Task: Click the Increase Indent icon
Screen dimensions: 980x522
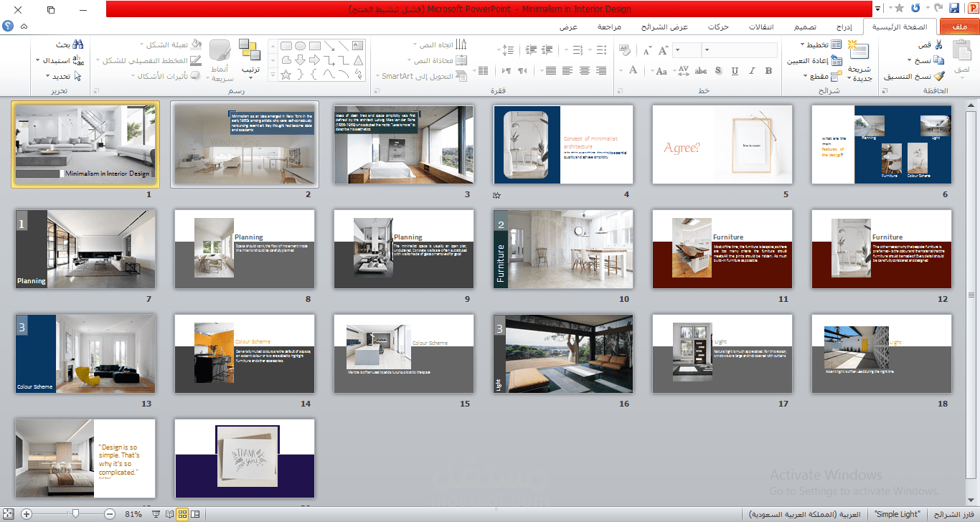Action: [x=532, y=50]
